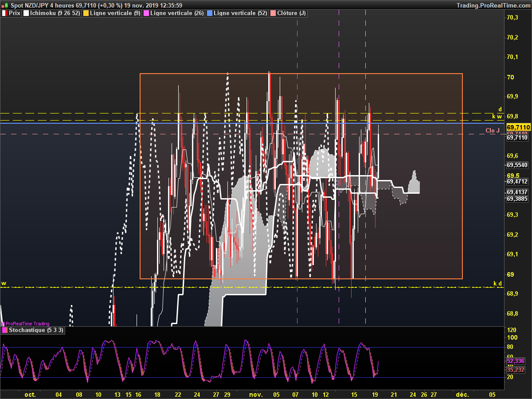Click the date label 22 on the time axis
The height and width of the screenshot is (399, 532).
(x=178, y=394)
